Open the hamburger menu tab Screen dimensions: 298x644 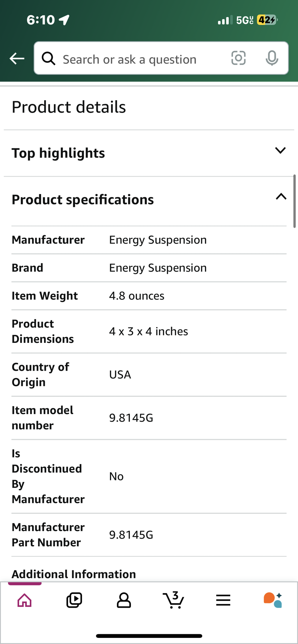223,601
